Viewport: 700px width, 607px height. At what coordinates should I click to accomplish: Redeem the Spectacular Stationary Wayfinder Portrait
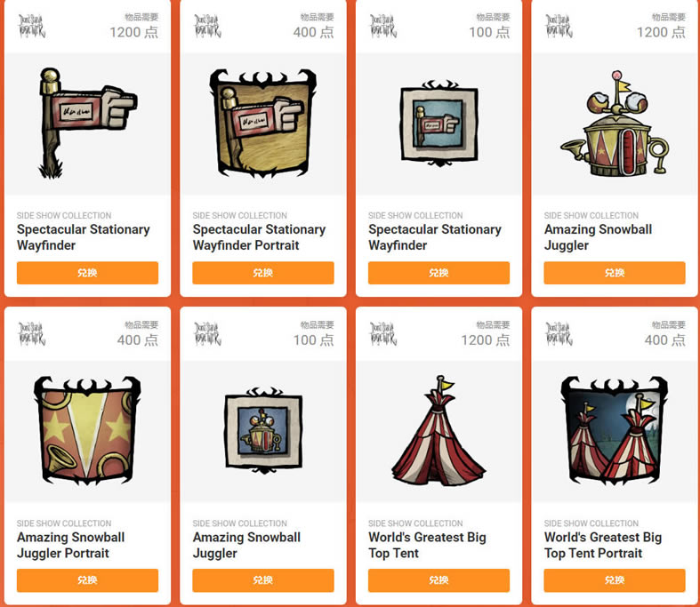[263, 273]
